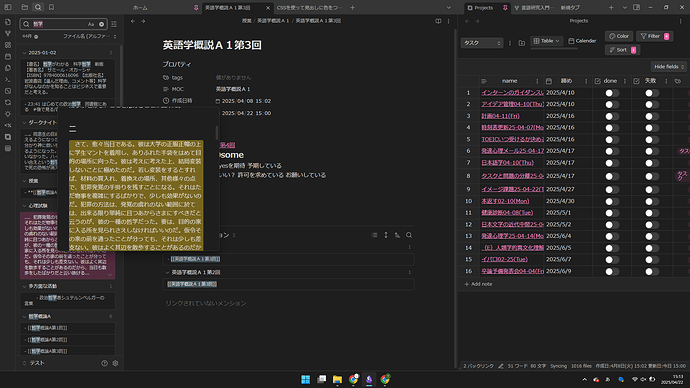Open the graph view from ribbon
This screenshot has width=690, height=388.
coord(7,33)
